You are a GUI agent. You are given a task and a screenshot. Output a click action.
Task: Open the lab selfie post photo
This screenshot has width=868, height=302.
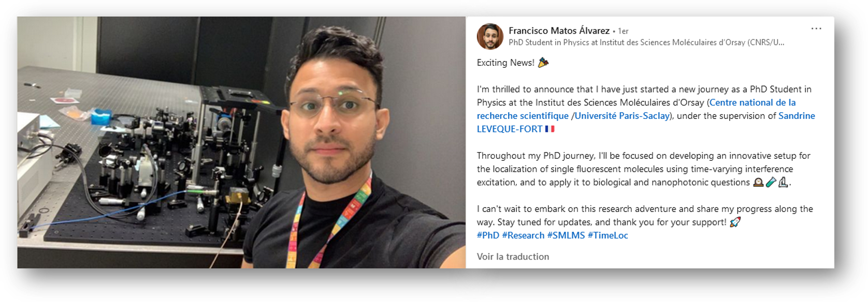pos(241,142)
